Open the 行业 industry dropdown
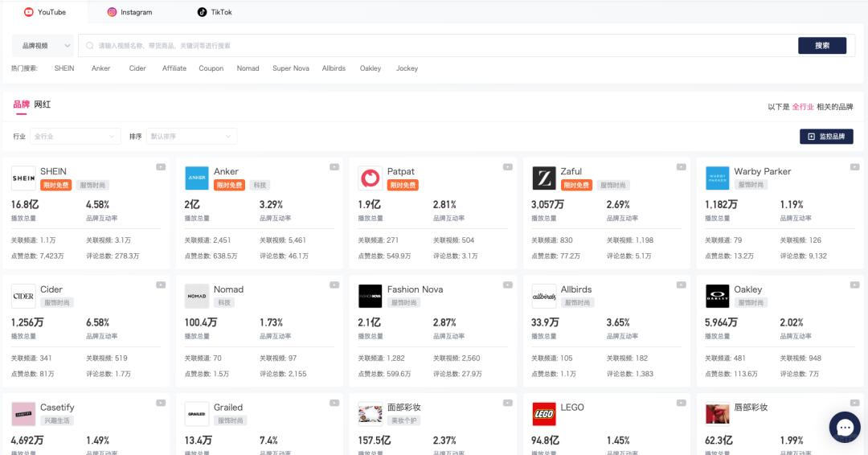This screenshot has height=455, width=868. (75, 136)
